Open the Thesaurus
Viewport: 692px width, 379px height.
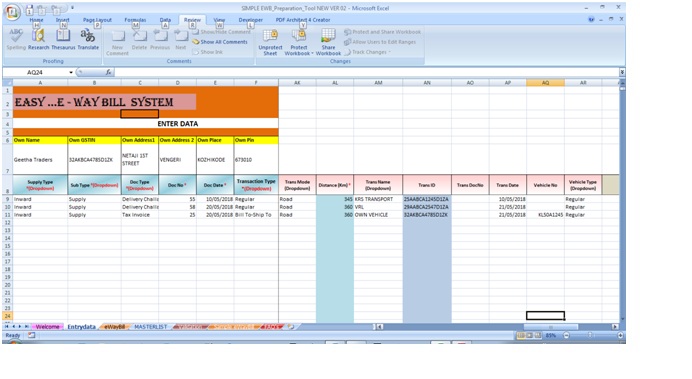[x=63, y=39]
